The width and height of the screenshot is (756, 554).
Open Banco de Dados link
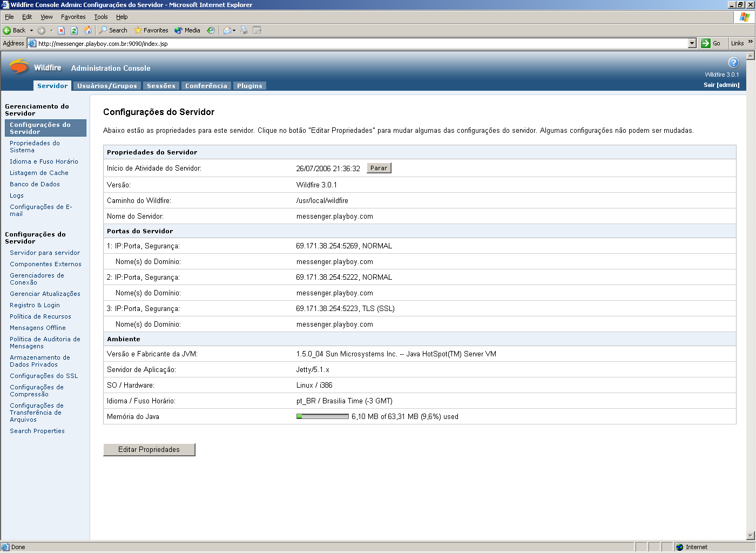click(x=35, y=184)
